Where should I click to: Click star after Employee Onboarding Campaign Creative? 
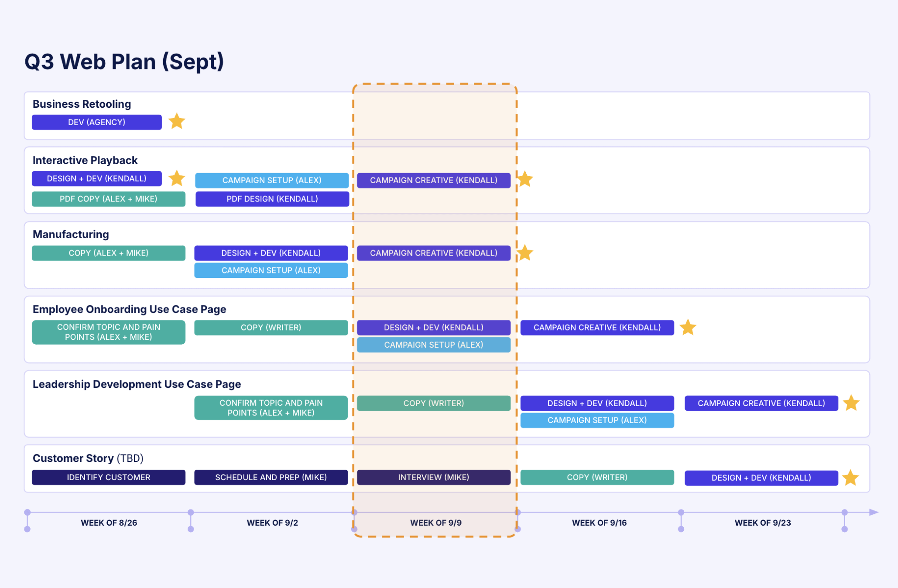[x=688, y=327]
